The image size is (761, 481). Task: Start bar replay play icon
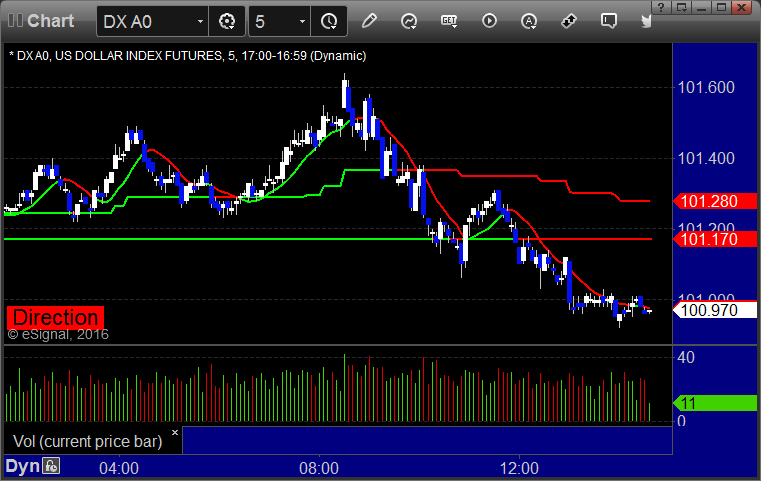point(489,21)
